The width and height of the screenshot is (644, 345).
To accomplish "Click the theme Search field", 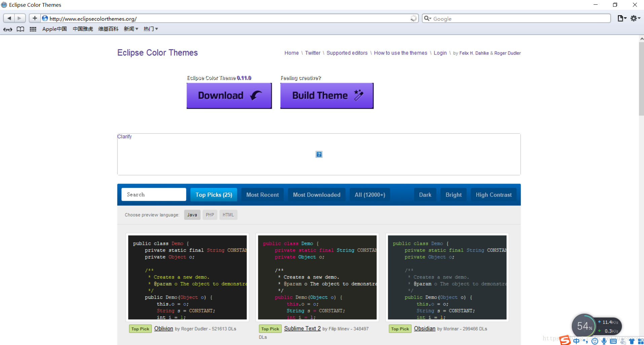I will [x=154, y=194].
